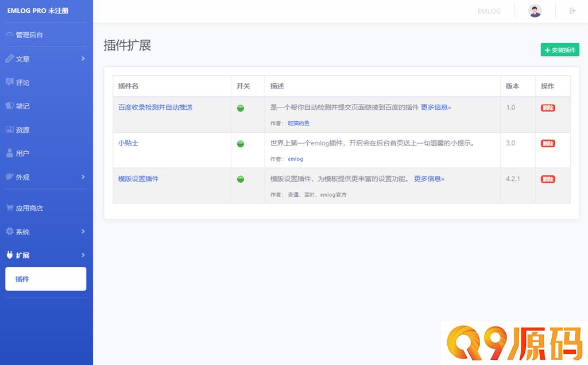Click the shopping cart icon beside 应用商店
Screen dimensions: 588x365
(x=9, y=208)
